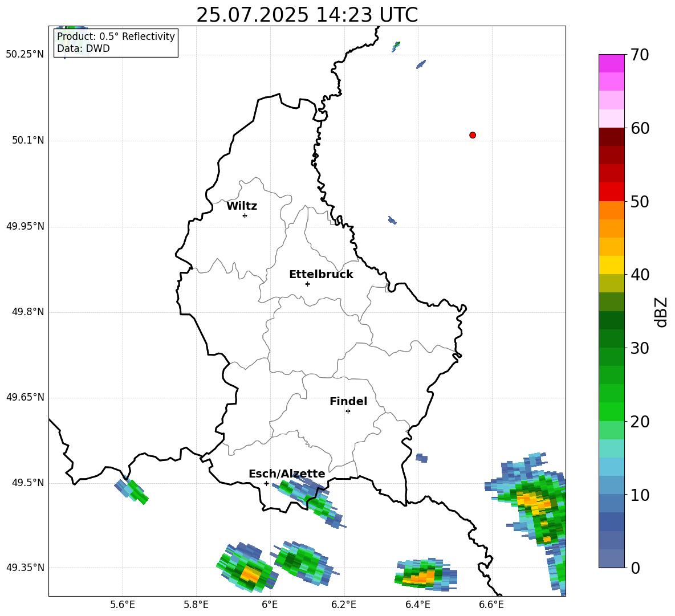Click the Esch/Alzette city label
Screen dimensions: 675x616
pyautogui.click(x=287, y=474)
